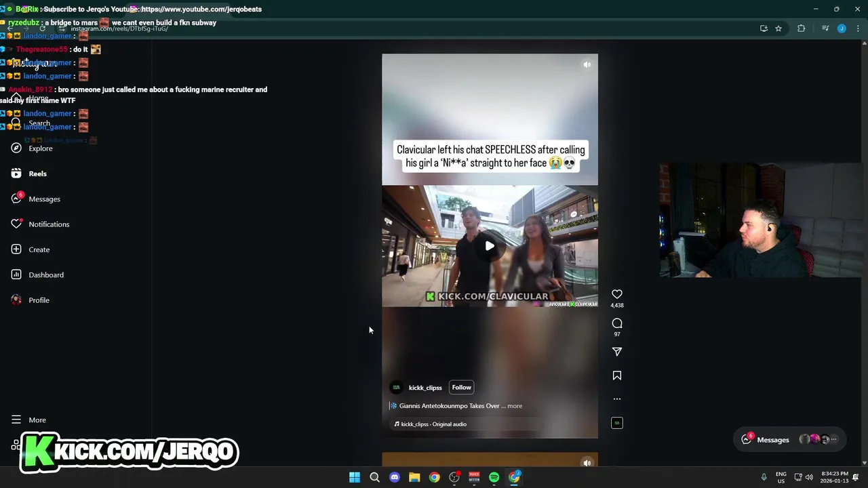Open OBS Studio from taskbar
The width and height of the screenshot is (868, 488).
[454, 478]
